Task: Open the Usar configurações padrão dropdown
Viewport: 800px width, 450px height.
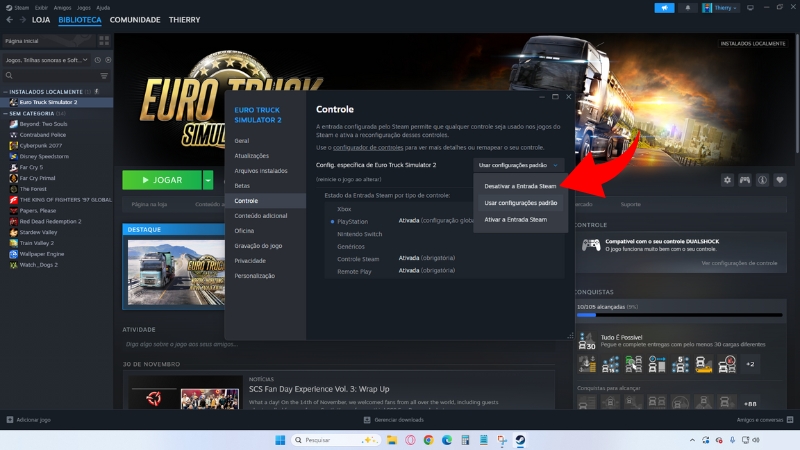Action: coord(518,165)
